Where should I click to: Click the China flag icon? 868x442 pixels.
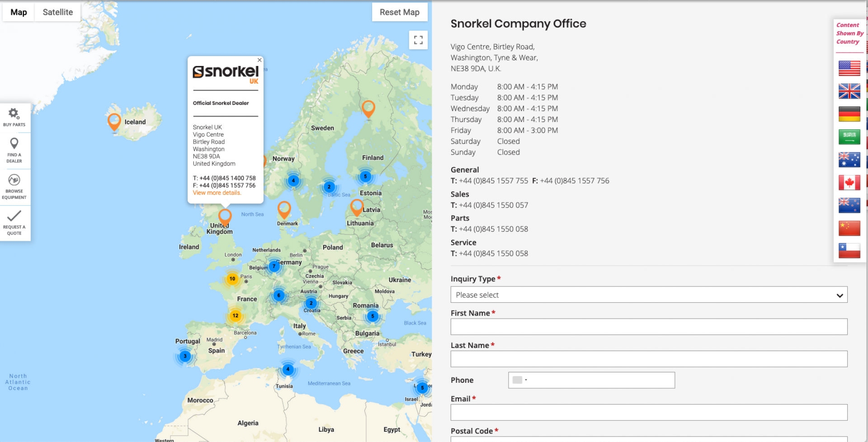click(x=849, y=228)
